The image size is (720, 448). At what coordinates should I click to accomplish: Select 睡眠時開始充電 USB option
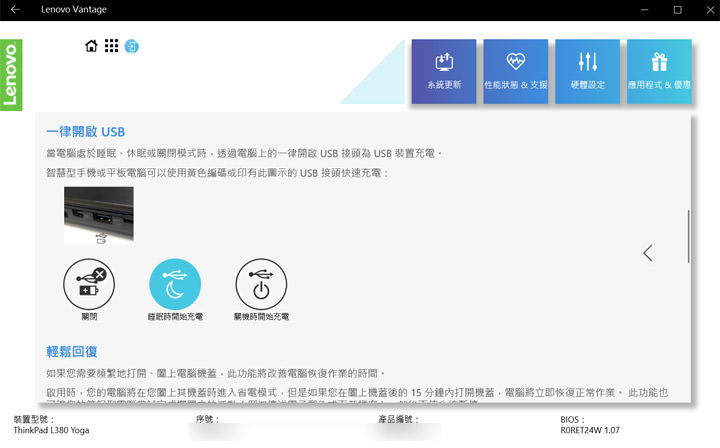(175, 283)
